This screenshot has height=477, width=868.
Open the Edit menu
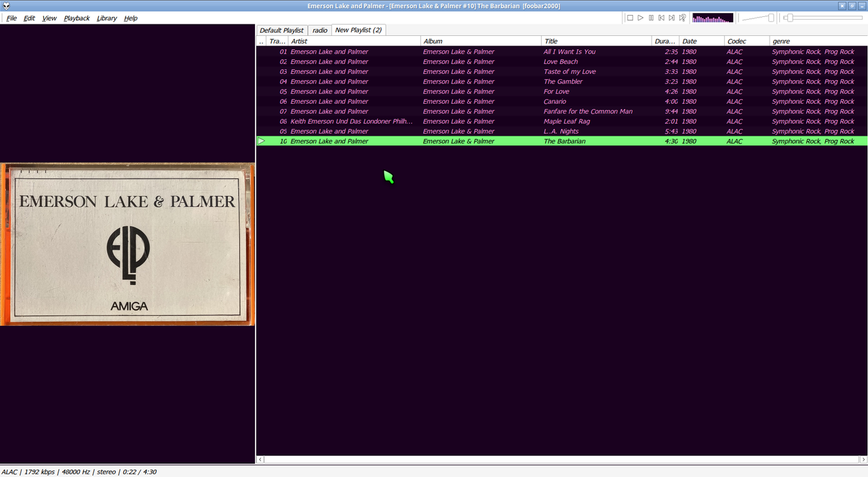tap(29, 18)
